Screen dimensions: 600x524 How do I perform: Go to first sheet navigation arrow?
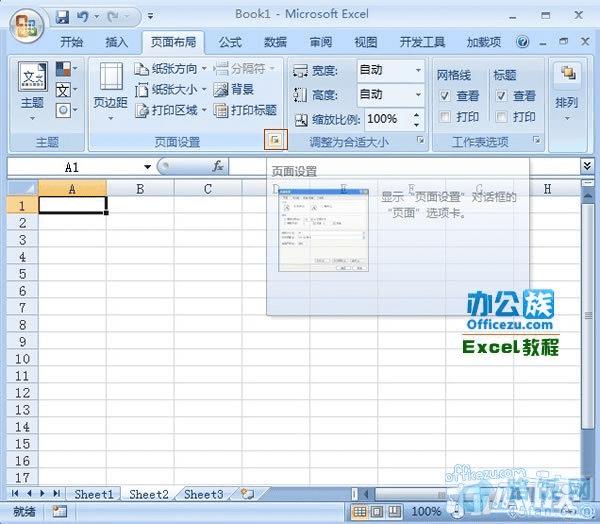(15, 493)
